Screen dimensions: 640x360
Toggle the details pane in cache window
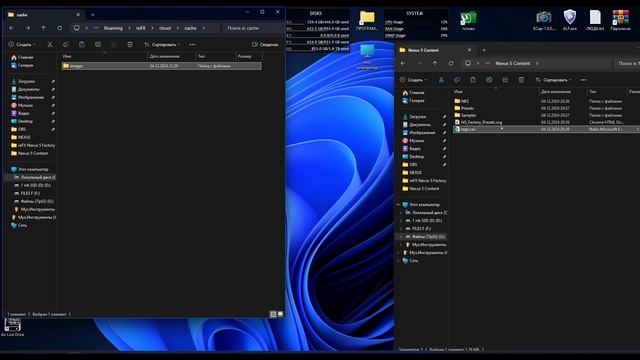point(265,44)
